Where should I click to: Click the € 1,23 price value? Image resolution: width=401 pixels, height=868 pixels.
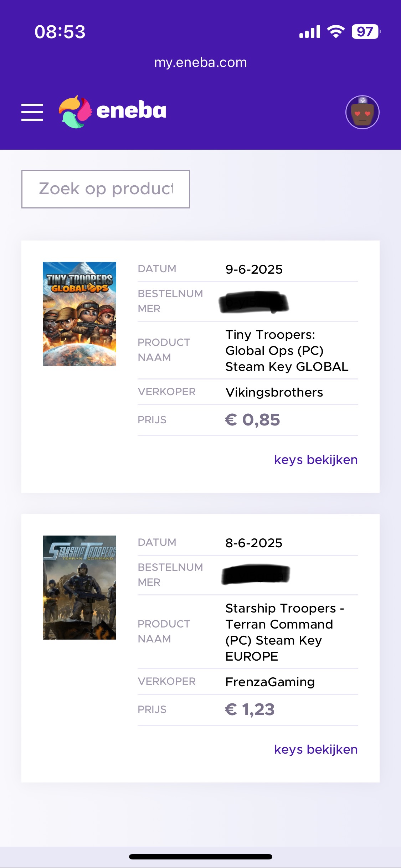(x=250, y=709)
